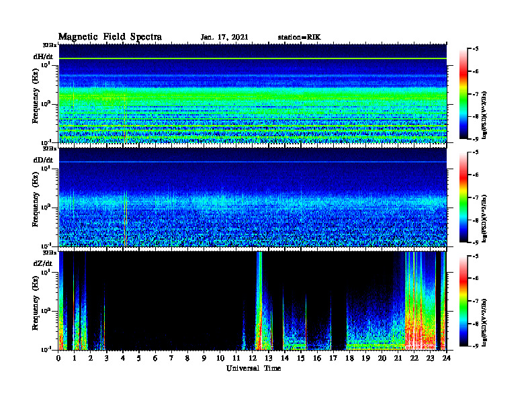Image resolution: width=532 pixels, height=411 pixels.
Task: Click the Frequency (Hz) label of the dH/dt panel
Action: click(36, 96)
